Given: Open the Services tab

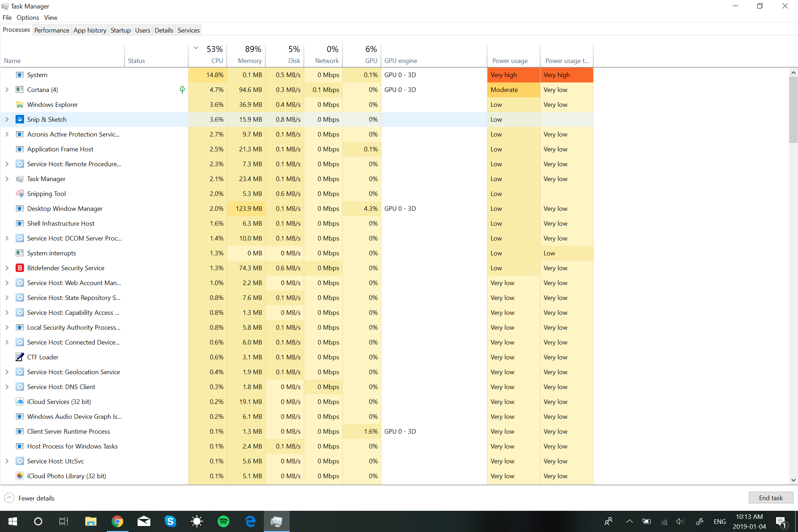Looking at the screenshot, I should point(189,30).
